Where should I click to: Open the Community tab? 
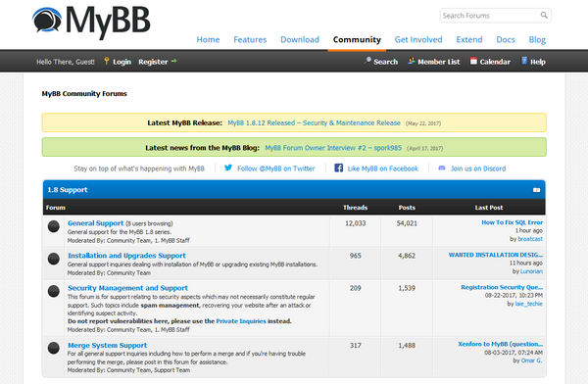(357, 39)
